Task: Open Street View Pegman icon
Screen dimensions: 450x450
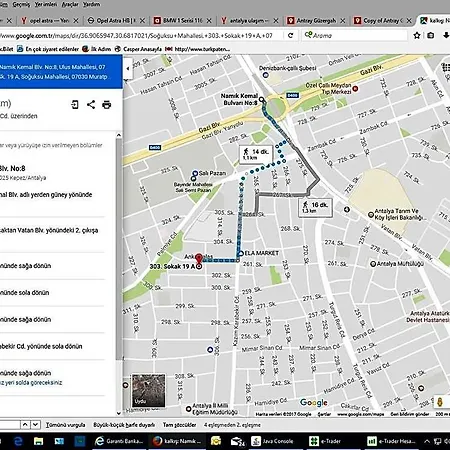Action: pos(440,402)
